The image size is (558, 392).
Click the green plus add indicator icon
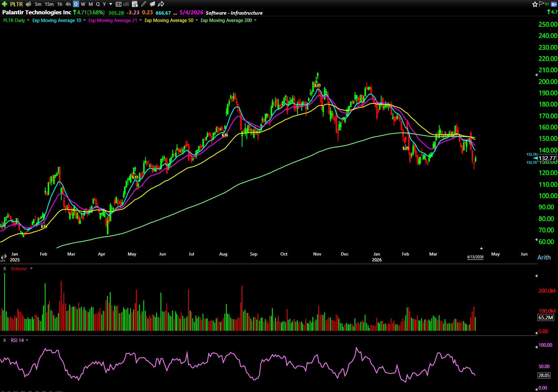click(x=4, y=4)
